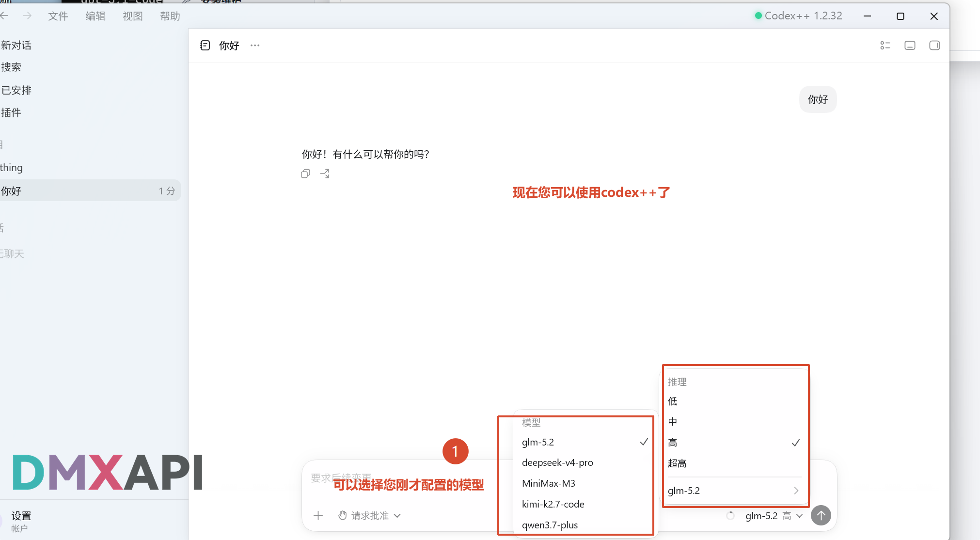Open the 请求批准 approval dropdown

[x=370, y=515]
